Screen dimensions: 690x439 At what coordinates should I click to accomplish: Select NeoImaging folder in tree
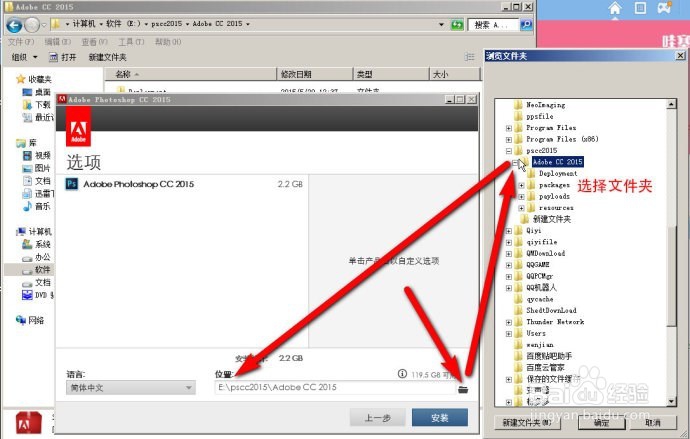546,105
